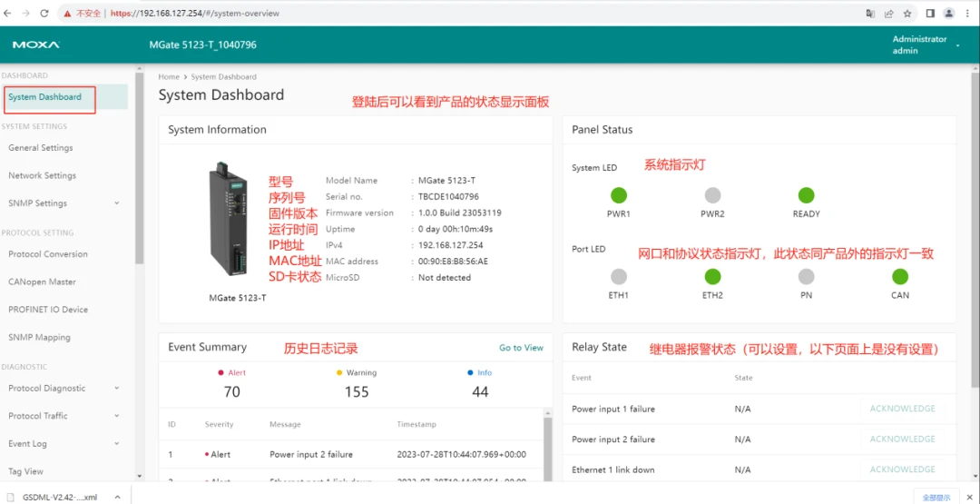This screenshot has width=980, height=504.
Task: Open the insecure connection warning icon
Action: click(69, 13)
